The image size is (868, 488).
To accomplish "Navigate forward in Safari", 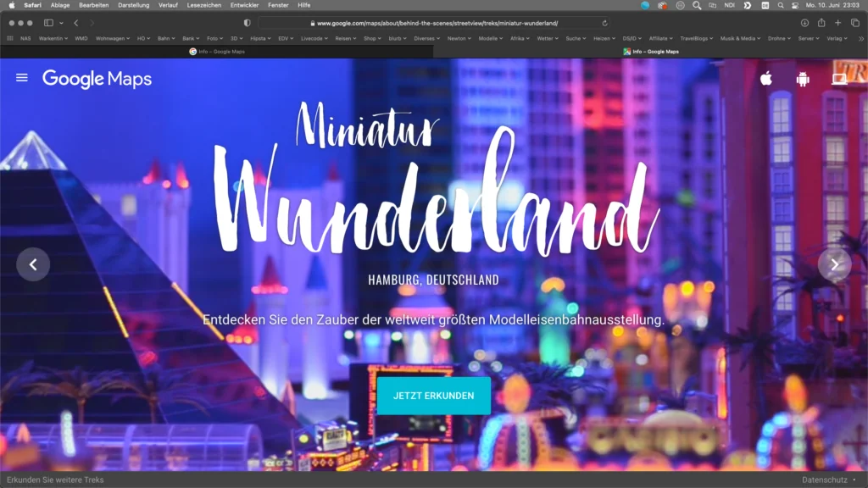I will click(x=92, y=23).
